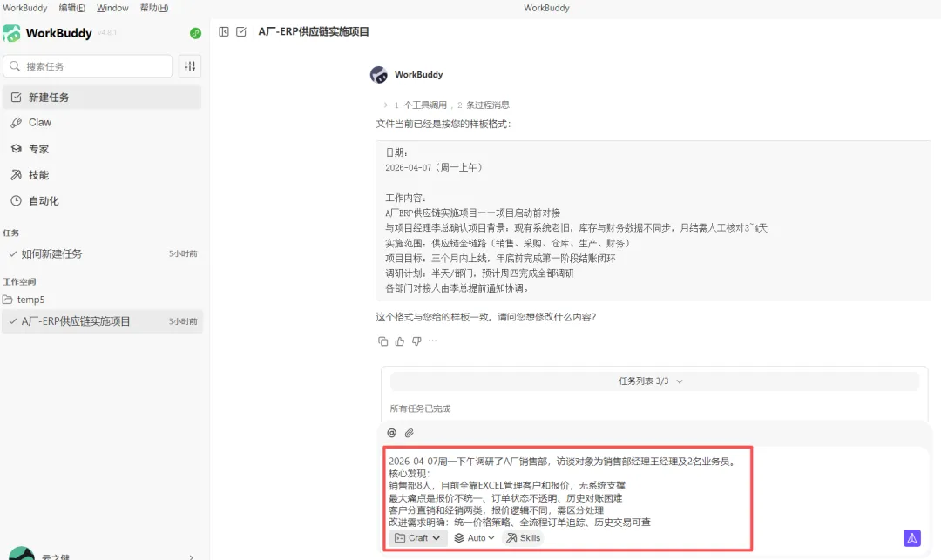The width and height of the screenshot is (941, 560).
Task: Open task 如何新建任务
Action: pyautogui.click(x=102, y=253)
